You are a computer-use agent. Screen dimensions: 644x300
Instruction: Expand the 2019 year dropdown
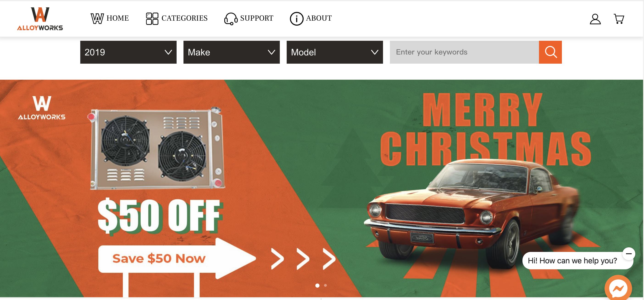click(128, 52)
